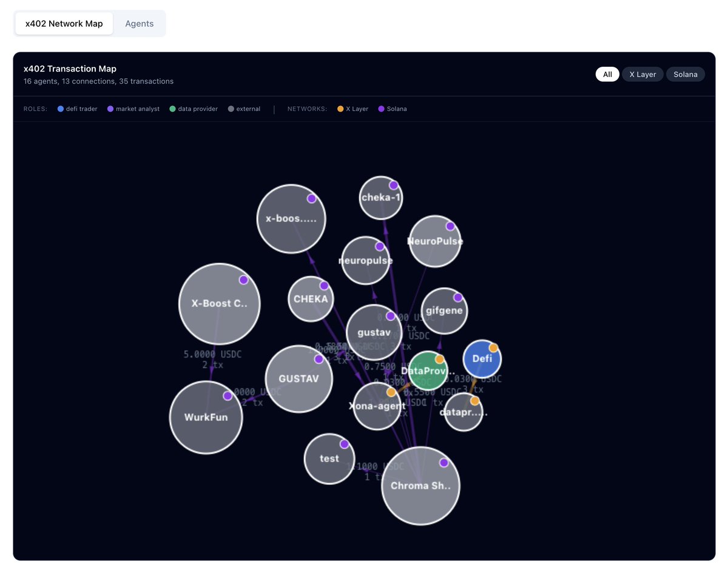Click the orange badge on datapr.. node

(x=475, y=401)
